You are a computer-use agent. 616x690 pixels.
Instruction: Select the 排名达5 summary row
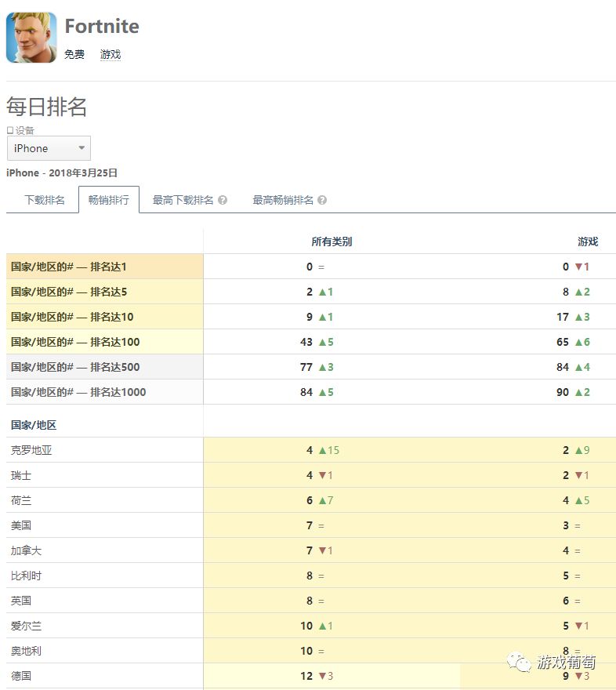point(311,292)
